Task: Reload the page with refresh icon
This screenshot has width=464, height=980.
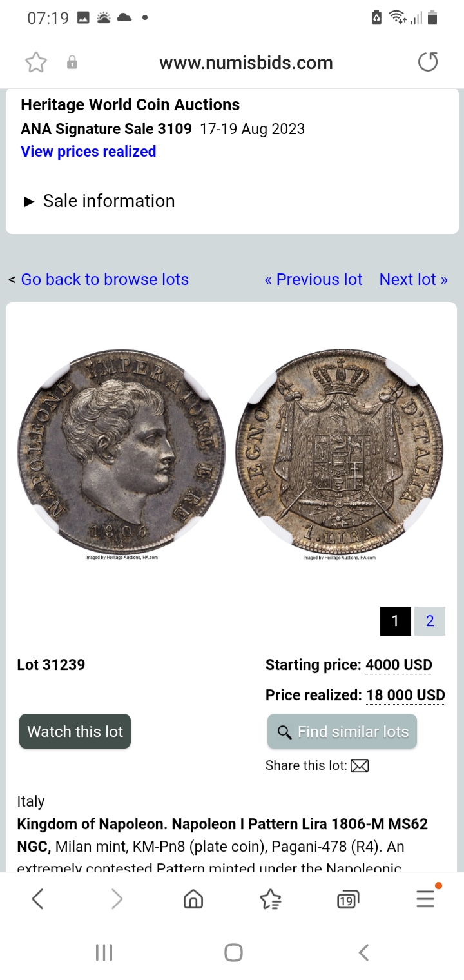Action: (428, 62)
